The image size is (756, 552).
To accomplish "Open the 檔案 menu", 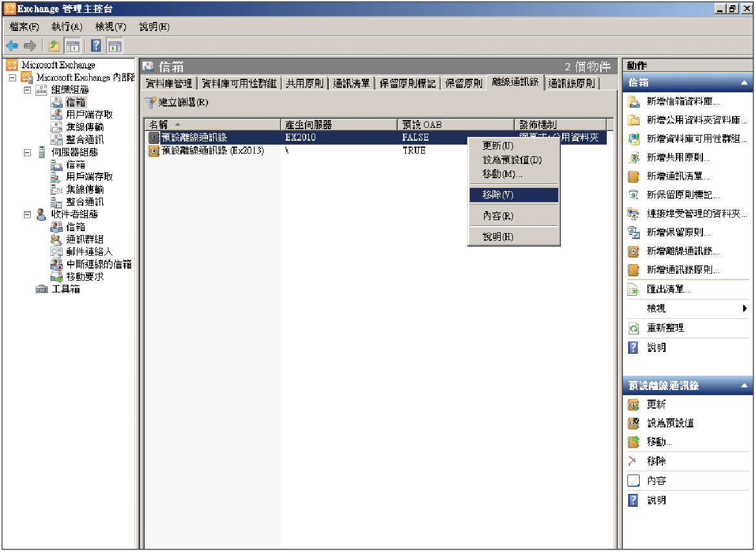I will click(x=24, y=27).
